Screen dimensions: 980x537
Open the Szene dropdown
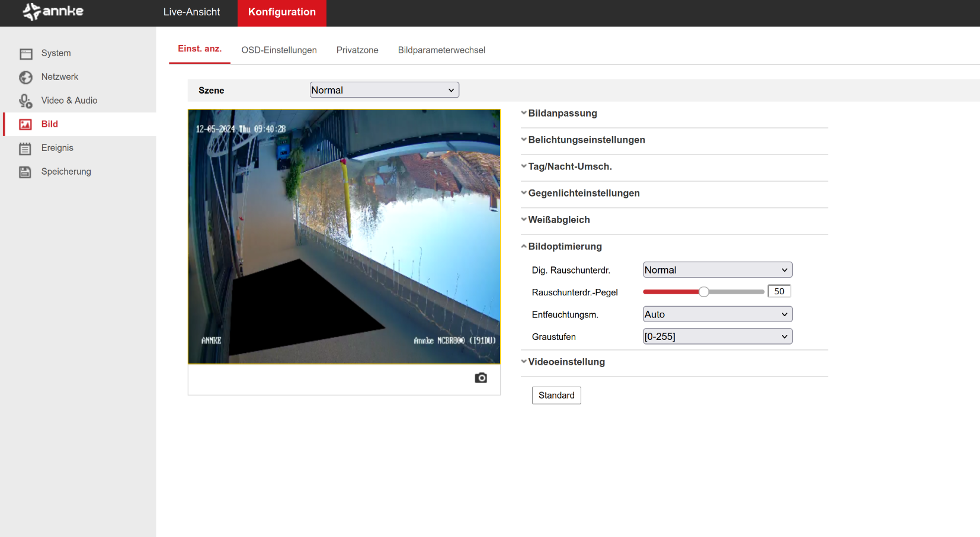[x=384, y=90]
